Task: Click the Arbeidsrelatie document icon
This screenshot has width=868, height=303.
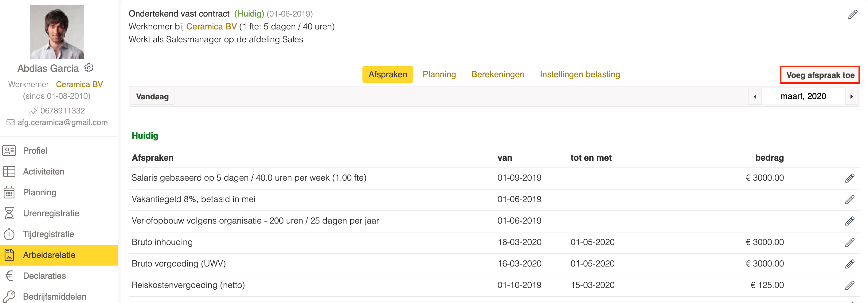Action: pos(9,255)
